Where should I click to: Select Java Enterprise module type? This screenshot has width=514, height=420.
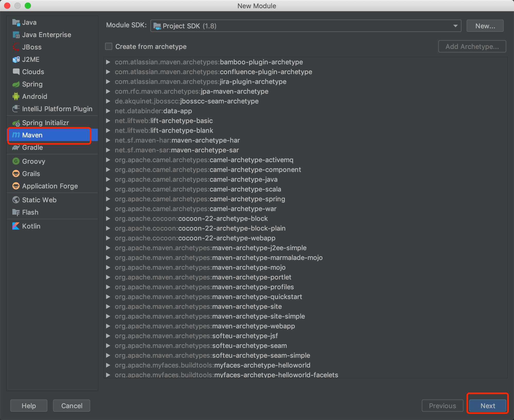46,35
